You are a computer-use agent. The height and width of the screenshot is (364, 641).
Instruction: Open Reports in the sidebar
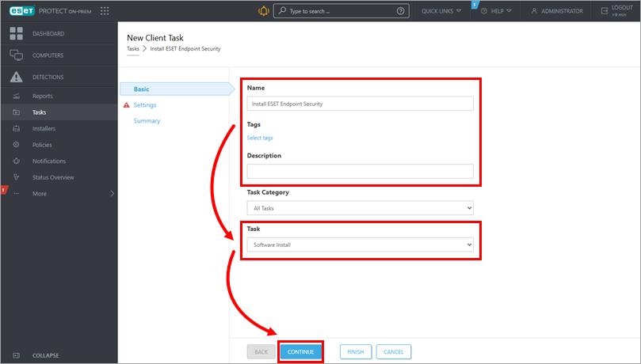click(x=43, y=96)
